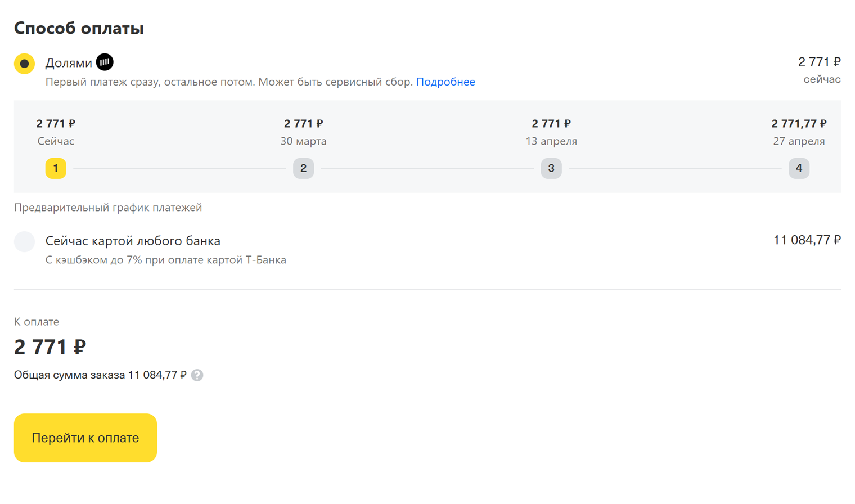
Task: Click the 30 марта payment date
Action: tap(303, 141)
